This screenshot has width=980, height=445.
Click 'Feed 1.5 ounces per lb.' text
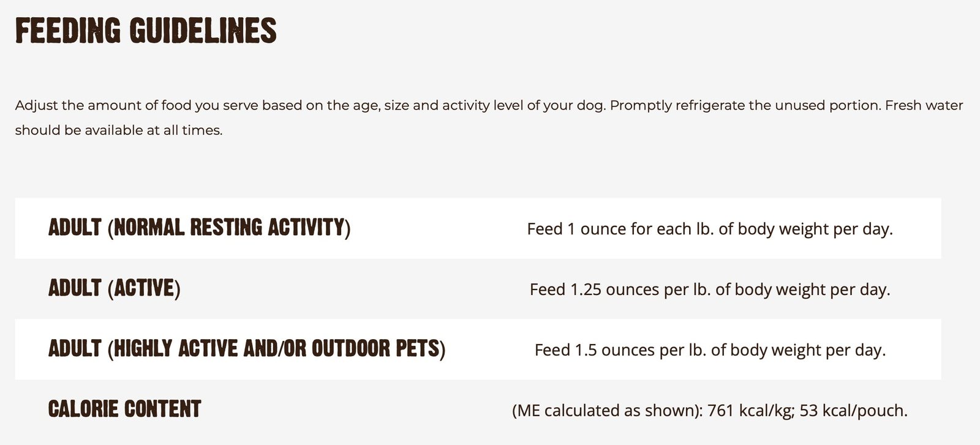pos(620,350)
